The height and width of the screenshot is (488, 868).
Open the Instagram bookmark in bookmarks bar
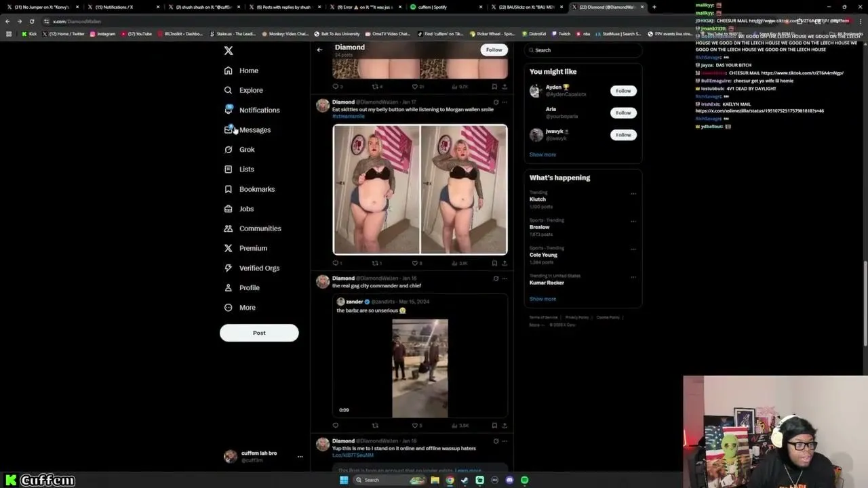click(x=102, y=34)
